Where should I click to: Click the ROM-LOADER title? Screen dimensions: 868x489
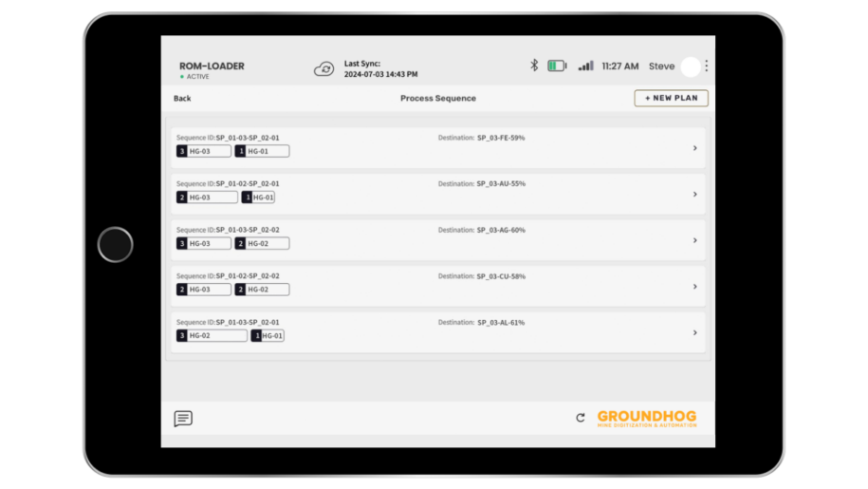tap(212, 66)
